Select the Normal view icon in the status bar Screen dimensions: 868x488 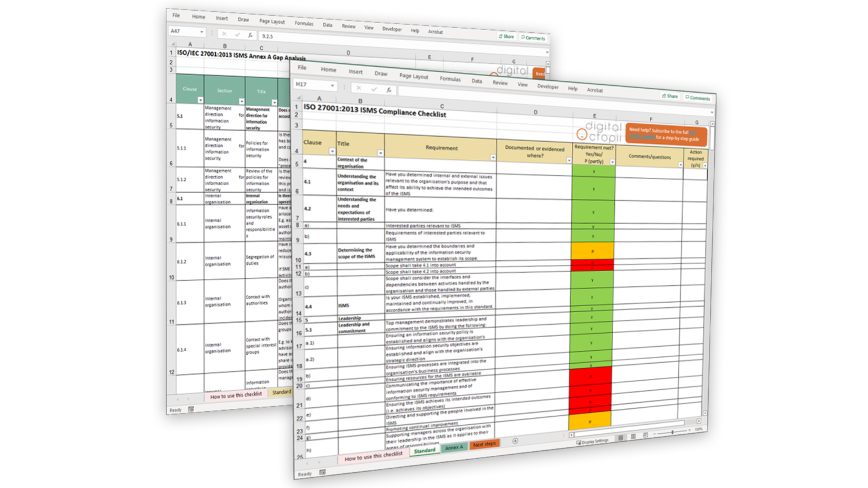[x=620, y=438]
